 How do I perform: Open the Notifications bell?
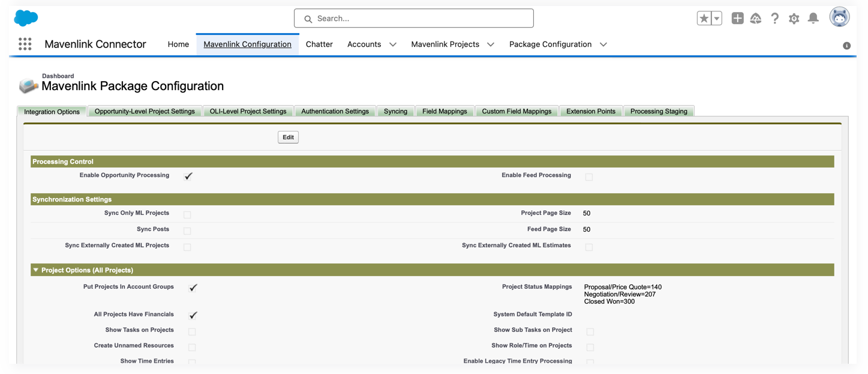pos(813,19)
